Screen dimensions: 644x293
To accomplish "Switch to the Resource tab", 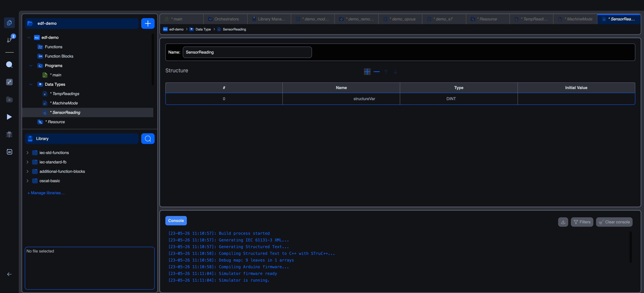I will [488, 19].
